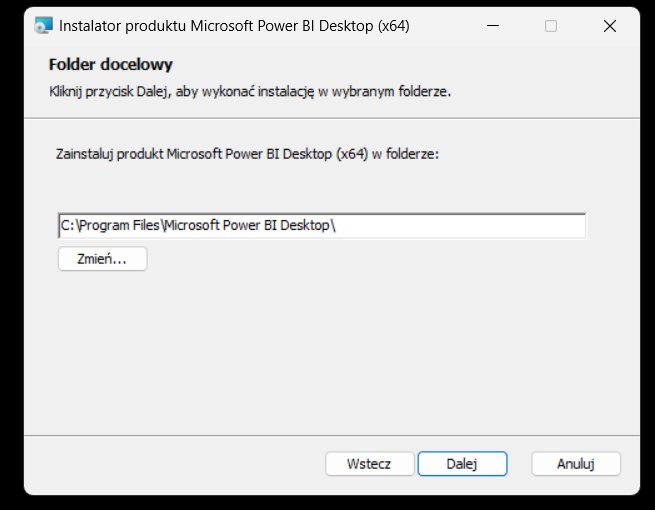
Task: Click the greyed-out maximize button
Action: (x=551, y=26)
